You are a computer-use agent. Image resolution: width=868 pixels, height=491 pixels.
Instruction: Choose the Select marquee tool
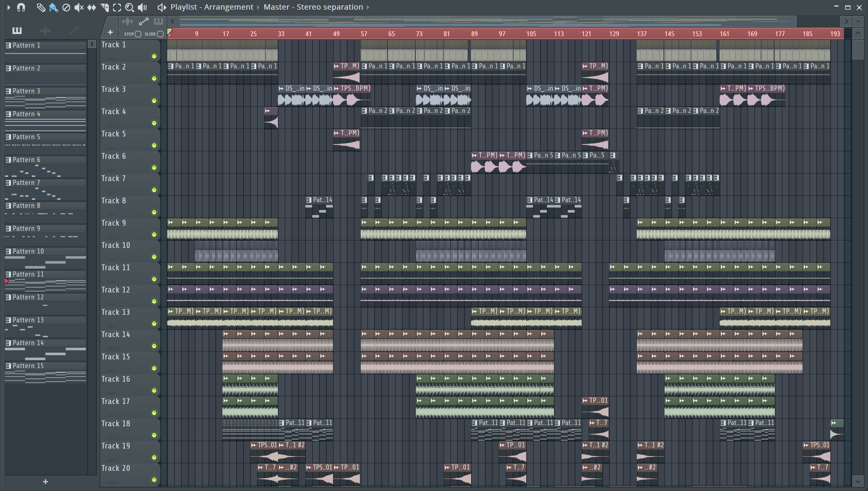117,7
